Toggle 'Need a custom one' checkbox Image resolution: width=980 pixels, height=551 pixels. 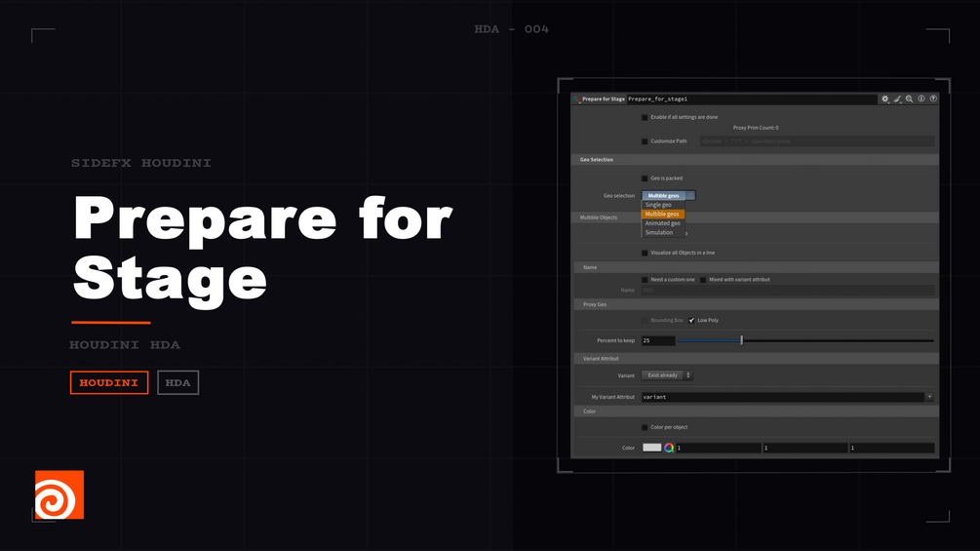click(x=645, y=280)
